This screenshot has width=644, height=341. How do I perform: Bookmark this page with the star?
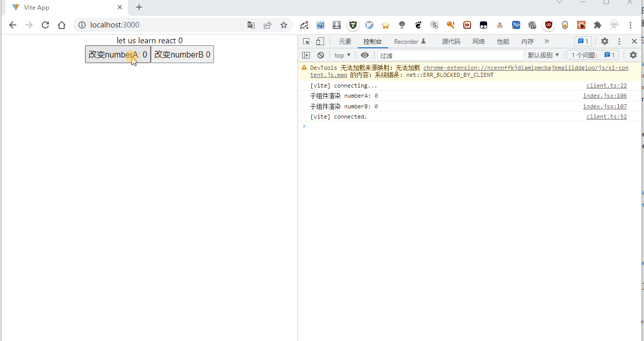click(x=284, y=25)
